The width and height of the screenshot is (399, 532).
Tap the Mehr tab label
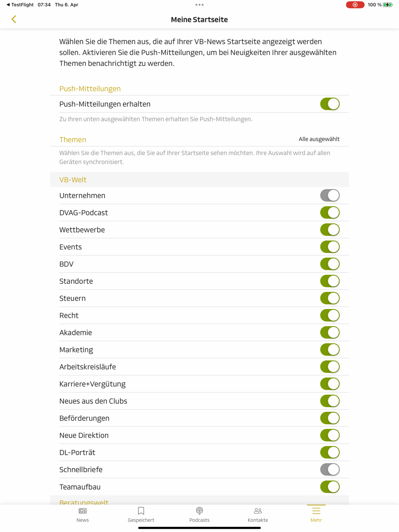coord(316,520)
